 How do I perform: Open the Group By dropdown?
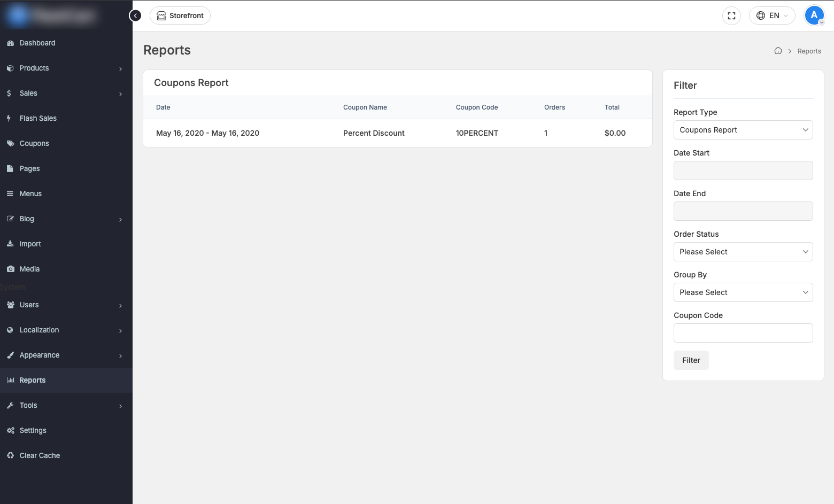pos(743,292)
